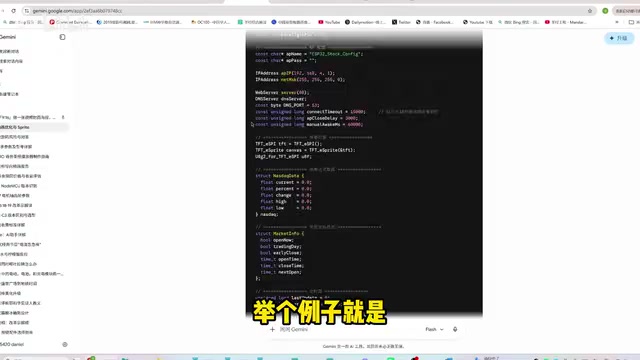Click the Gemini logo text in sidebar
This screenshot has width=640, height=360.
click(x=8, y=37)
